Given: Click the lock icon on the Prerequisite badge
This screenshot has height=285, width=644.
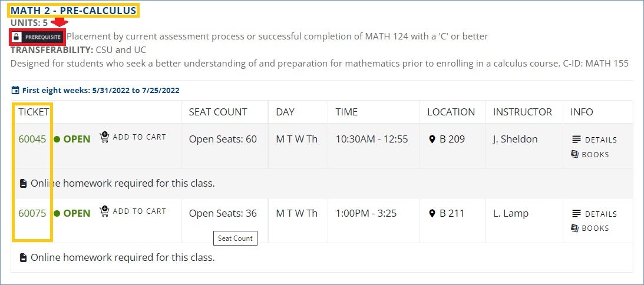Looking at the screenshot, I should pos(17,37).
